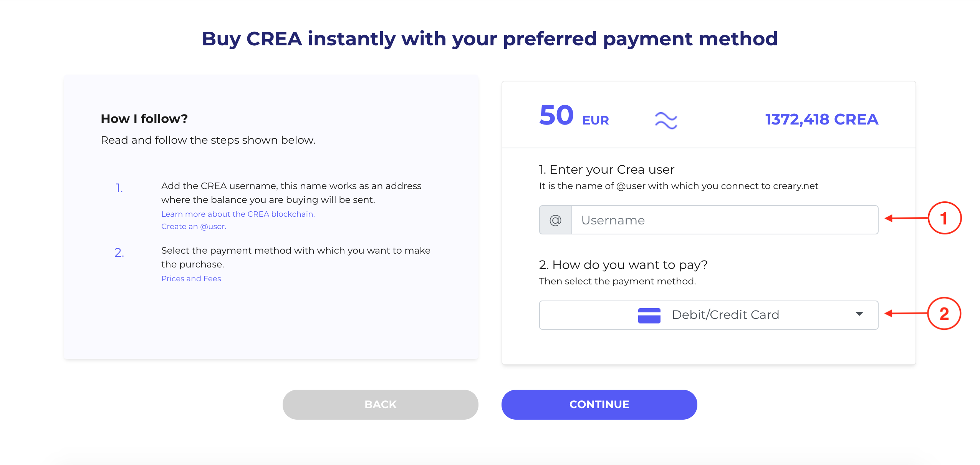Screen dimensions: 980x465
Task: Click the red circled number 2 annotation
Action: [x=944, y=313]
